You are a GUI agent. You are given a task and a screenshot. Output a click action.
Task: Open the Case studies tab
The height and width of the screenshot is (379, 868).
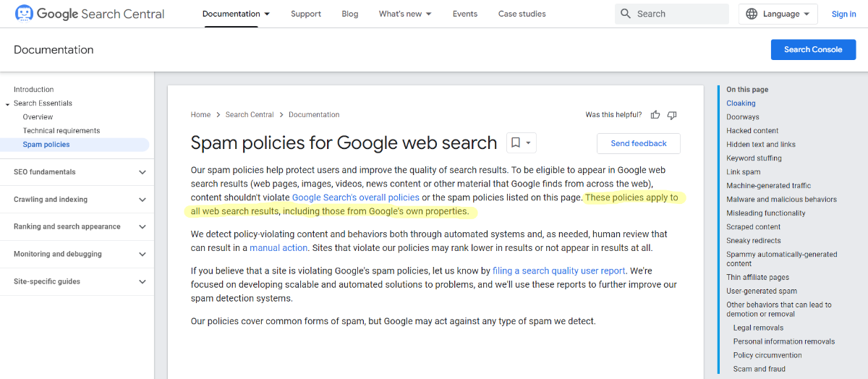(522, 14)
